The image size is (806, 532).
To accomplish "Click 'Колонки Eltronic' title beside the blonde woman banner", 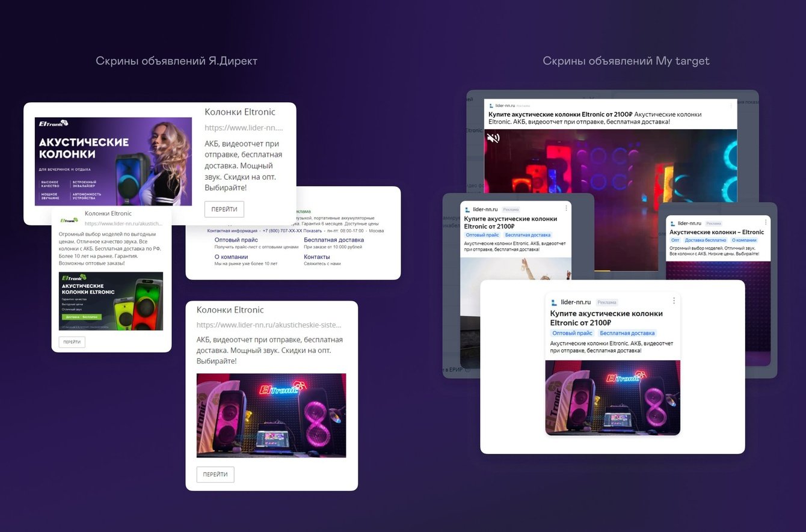I will 240,112.
